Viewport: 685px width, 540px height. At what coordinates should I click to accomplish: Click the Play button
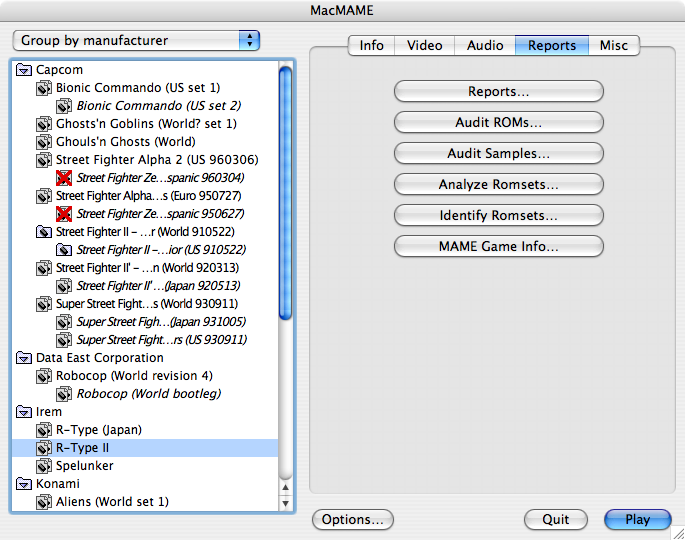tap(638, 519)
